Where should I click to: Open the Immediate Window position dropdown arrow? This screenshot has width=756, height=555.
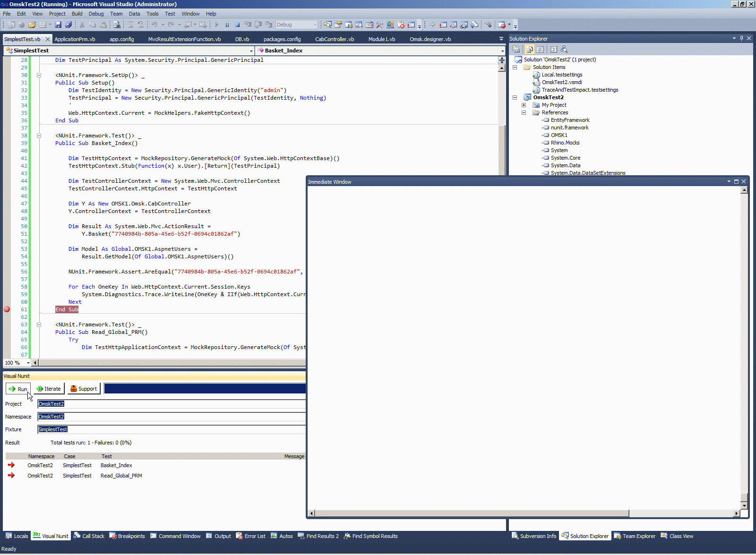pos(729,181)
